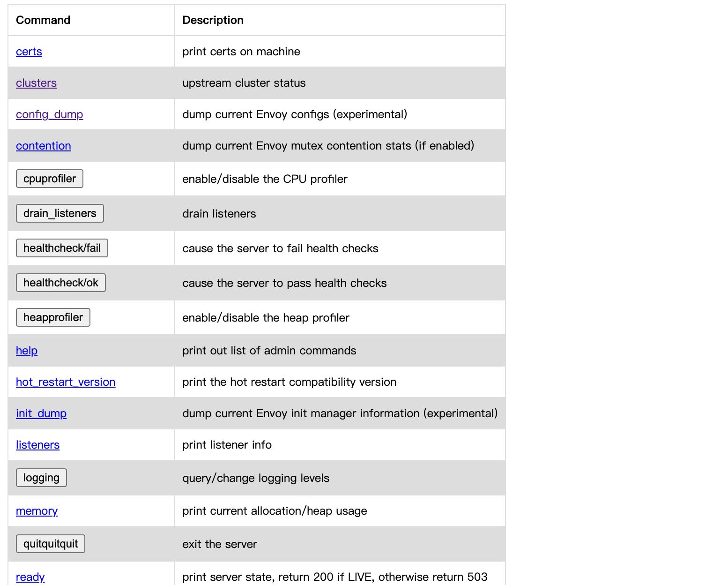This screenshot has height=585, width=728.
Task: Select 'dump current Envoy init manager information' text
Action: pos(301,413)
